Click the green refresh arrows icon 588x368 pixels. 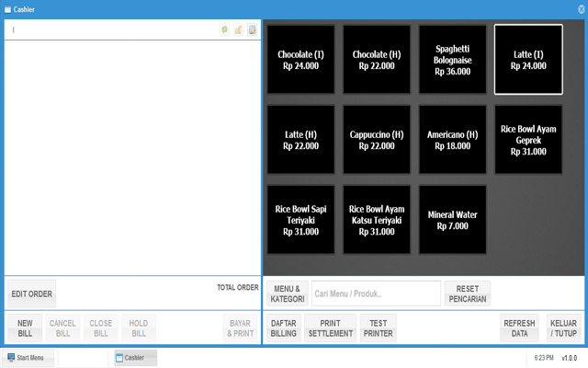coord(225,29)
